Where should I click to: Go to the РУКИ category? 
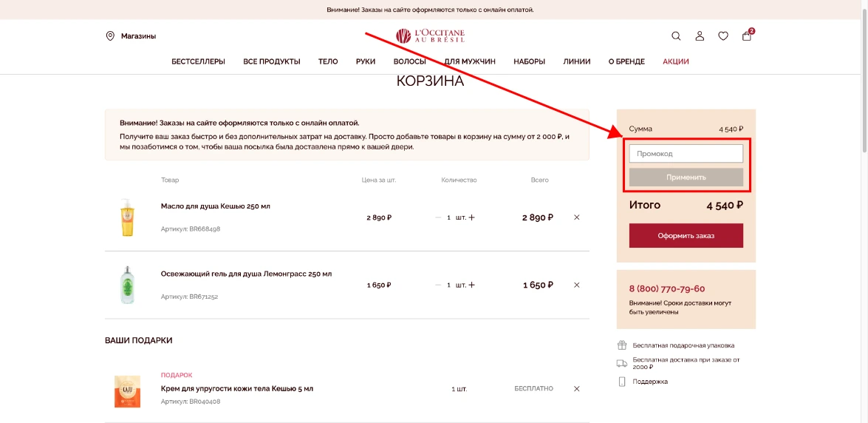366,61
